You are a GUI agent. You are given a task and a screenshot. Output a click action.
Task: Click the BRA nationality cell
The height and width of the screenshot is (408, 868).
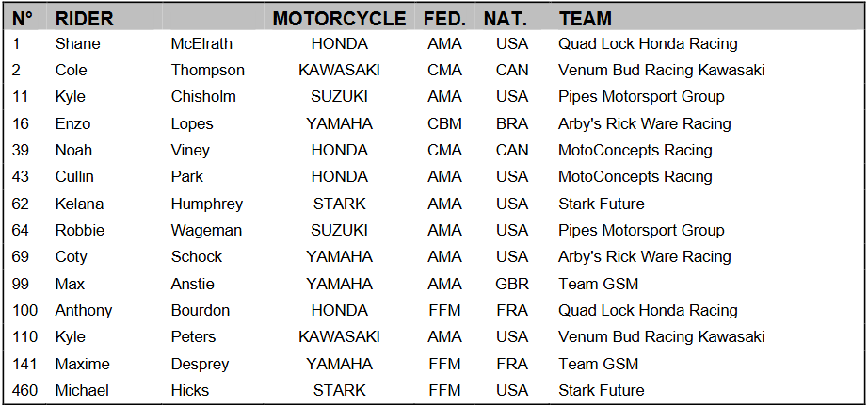(x=512, y=123)
